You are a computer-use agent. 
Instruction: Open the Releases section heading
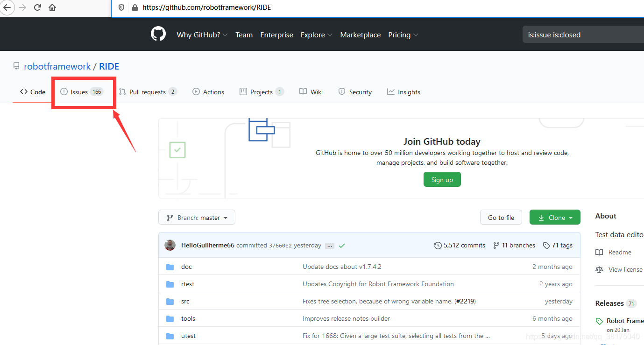pos(609,303)
